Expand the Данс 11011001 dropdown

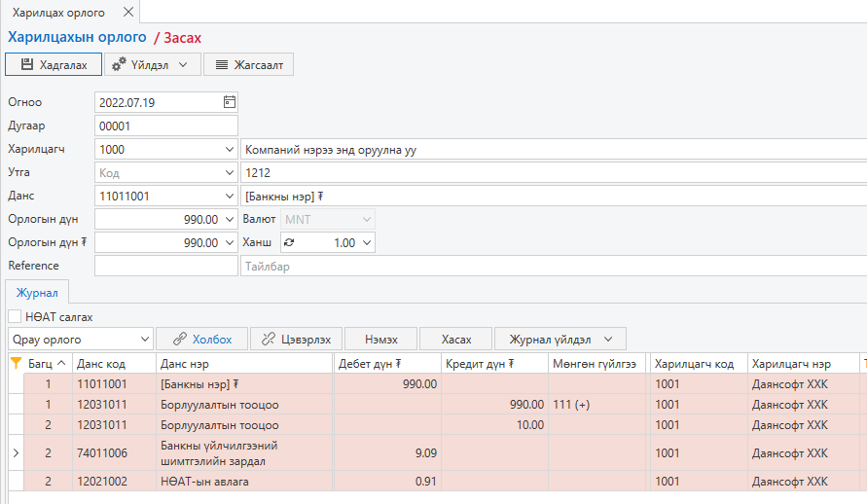[x=230, y=196]
